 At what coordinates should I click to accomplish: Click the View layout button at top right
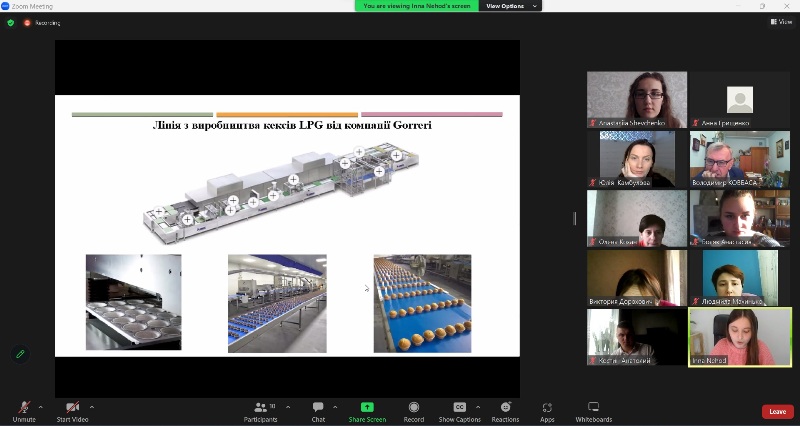point(782,22)
